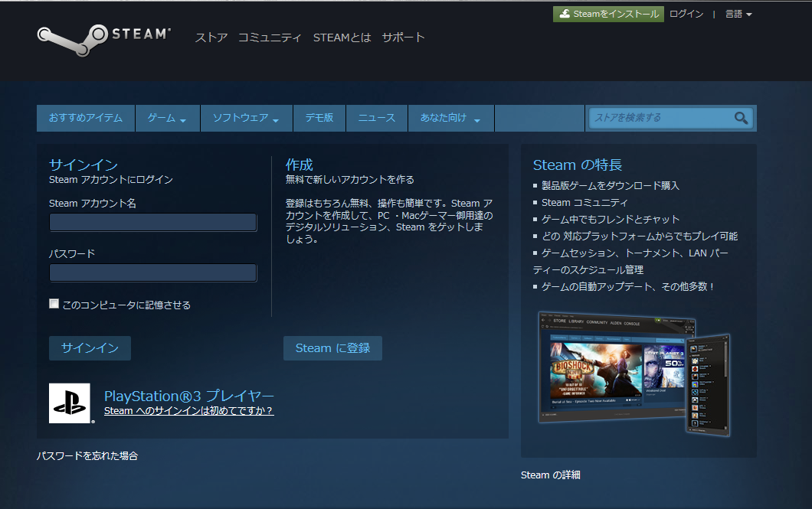Click the Steam に登録 button

(x=332, y=348)
